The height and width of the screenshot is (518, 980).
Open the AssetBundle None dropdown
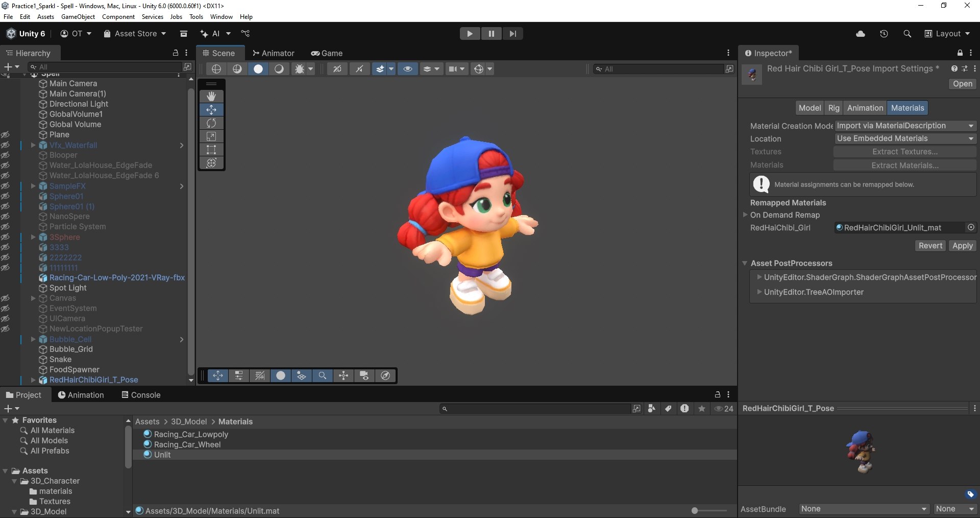[864, 509]
